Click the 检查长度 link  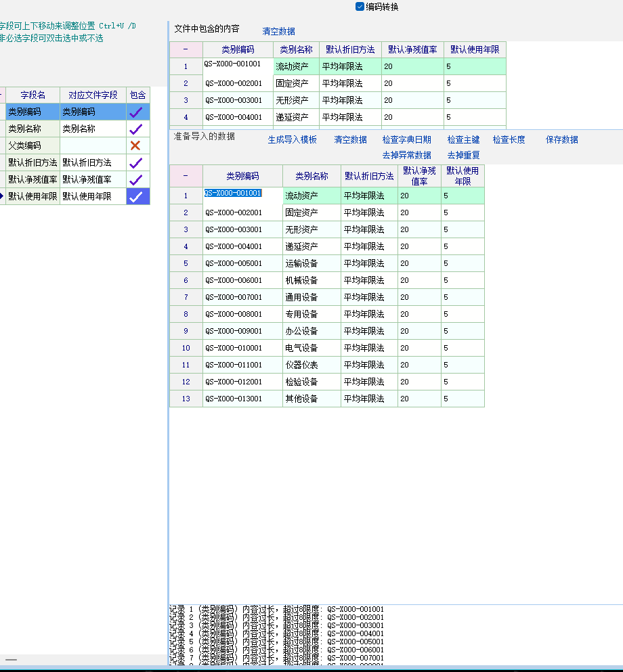509,140
